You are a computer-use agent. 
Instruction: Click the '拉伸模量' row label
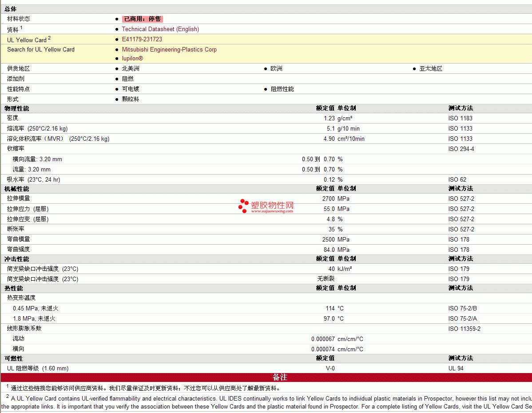click(x=18, y=199)
